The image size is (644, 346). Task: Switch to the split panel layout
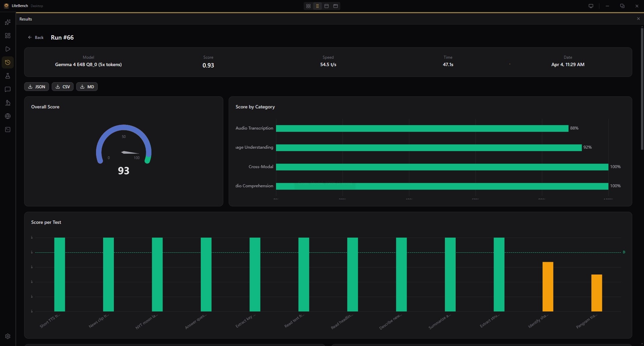326,6
